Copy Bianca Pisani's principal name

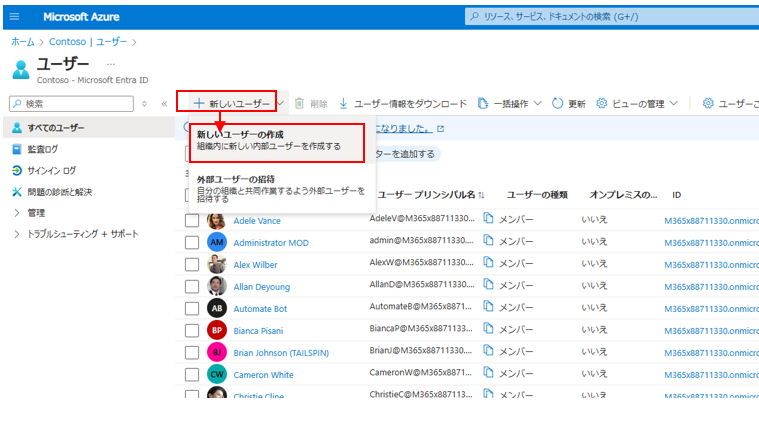tap(488, 329)
